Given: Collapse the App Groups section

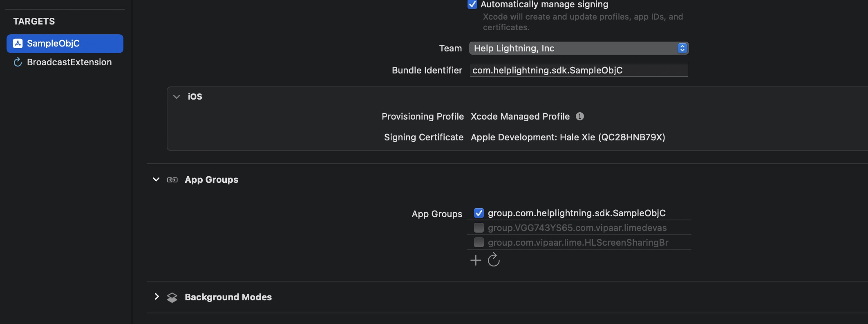Looking at the screenshot, I should pos(156,180).
